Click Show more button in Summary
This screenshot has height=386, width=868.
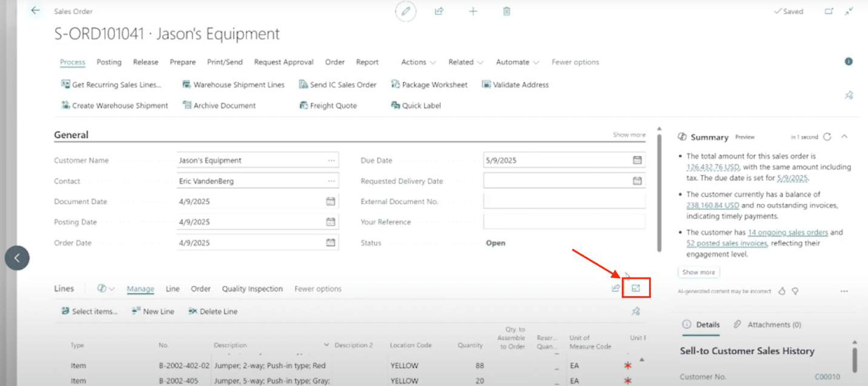coord(698,272)
